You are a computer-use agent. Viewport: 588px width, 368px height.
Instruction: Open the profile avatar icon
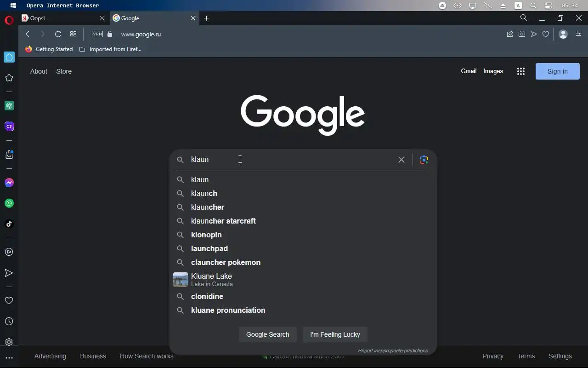coord(563,34)
